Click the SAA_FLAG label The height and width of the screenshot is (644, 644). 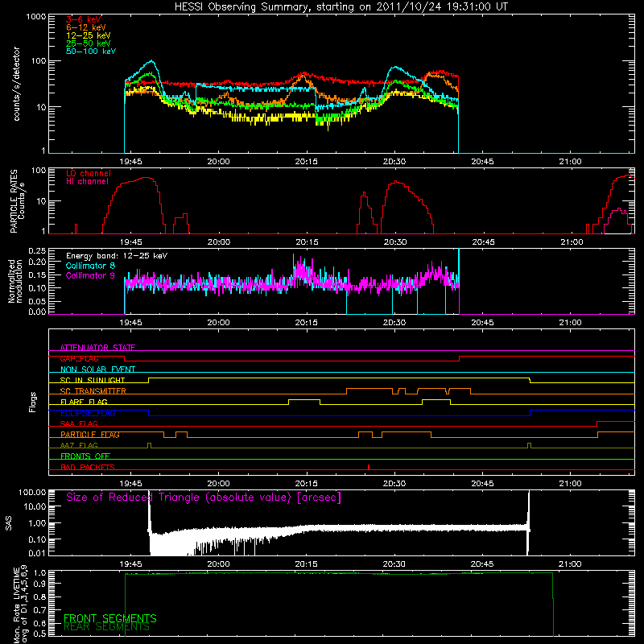coord(79,423)
